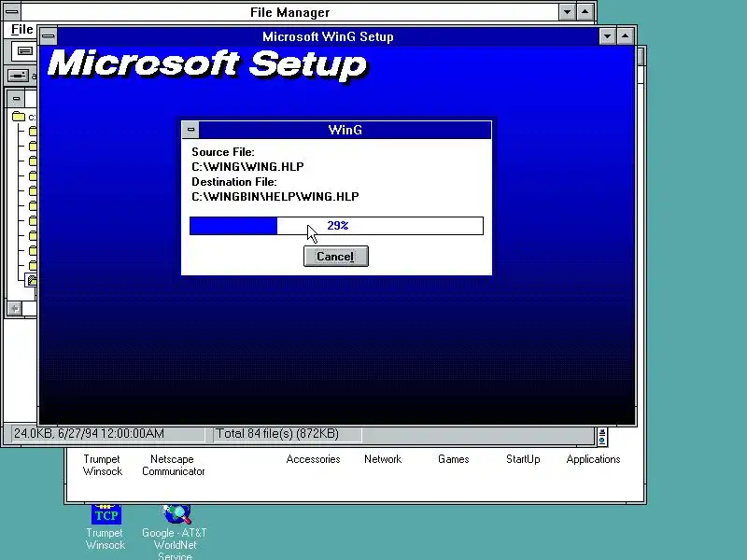Screen dimensions: 747x560
Task: Open File Manager control menu box
Action: click(x=12, y=10)
